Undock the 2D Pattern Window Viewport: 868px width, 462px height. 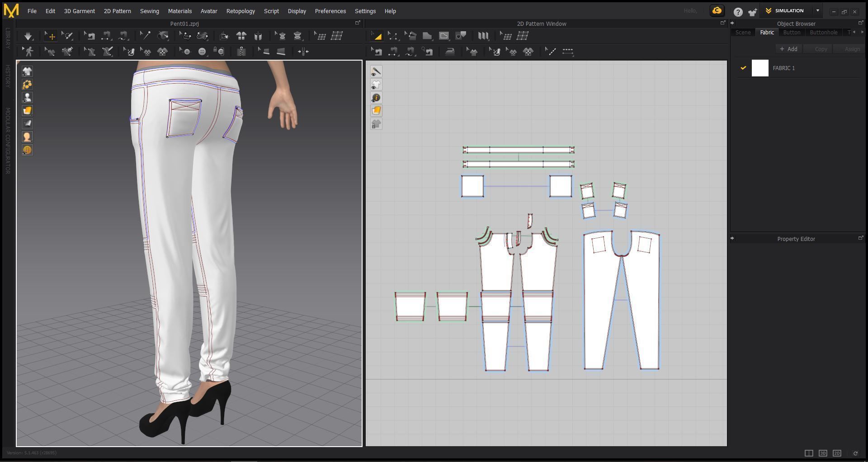click(x=722, y=23)
